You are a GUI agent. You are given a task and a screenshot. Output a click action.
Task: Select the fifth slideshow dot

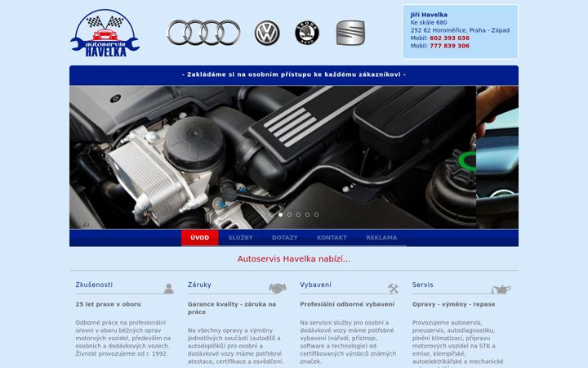(308, 215)
